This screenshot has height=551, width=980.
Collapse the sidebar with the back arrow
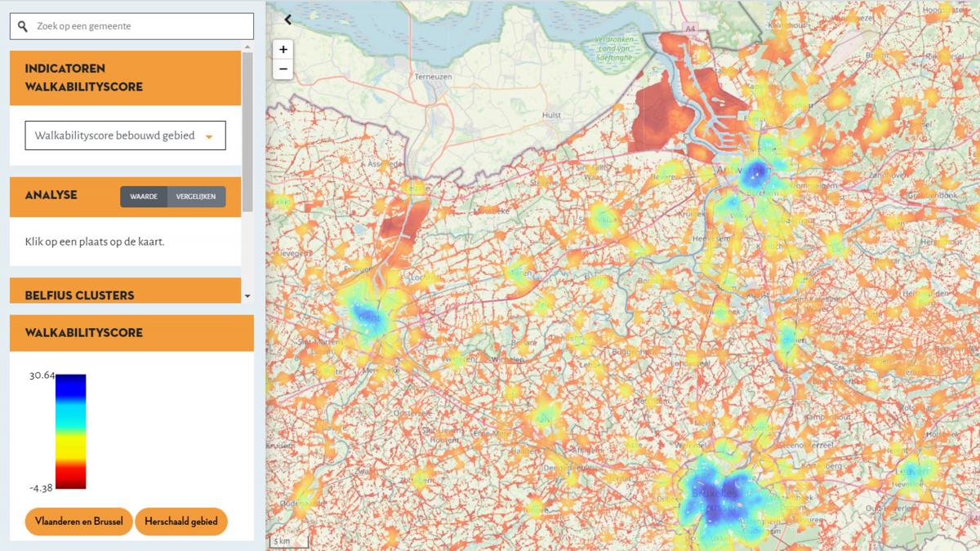(x=287, y=20)
